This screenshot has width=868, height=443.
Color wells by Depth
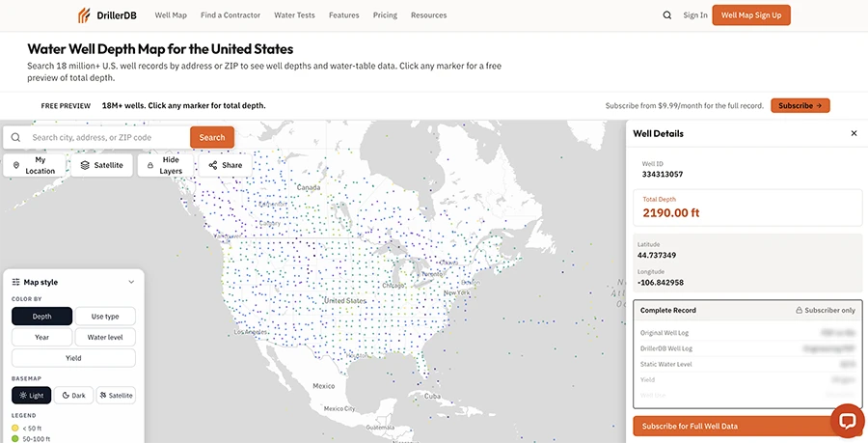42,317
